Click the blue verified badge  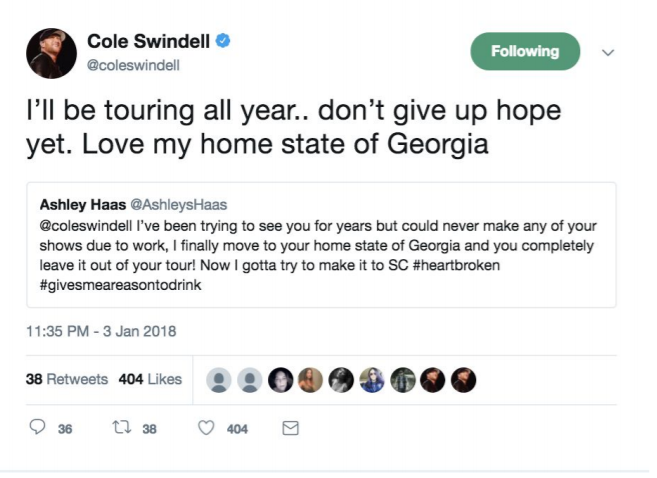point(223,41)
